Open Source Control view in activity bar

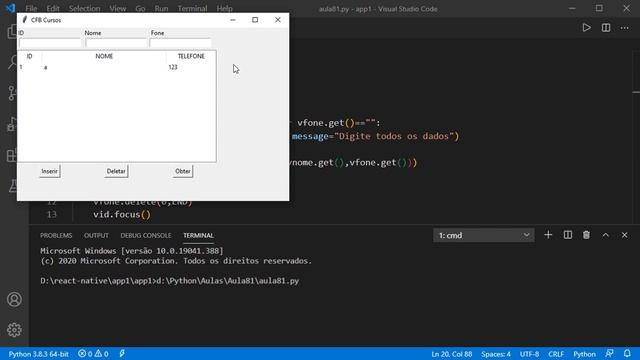[12, 93]
